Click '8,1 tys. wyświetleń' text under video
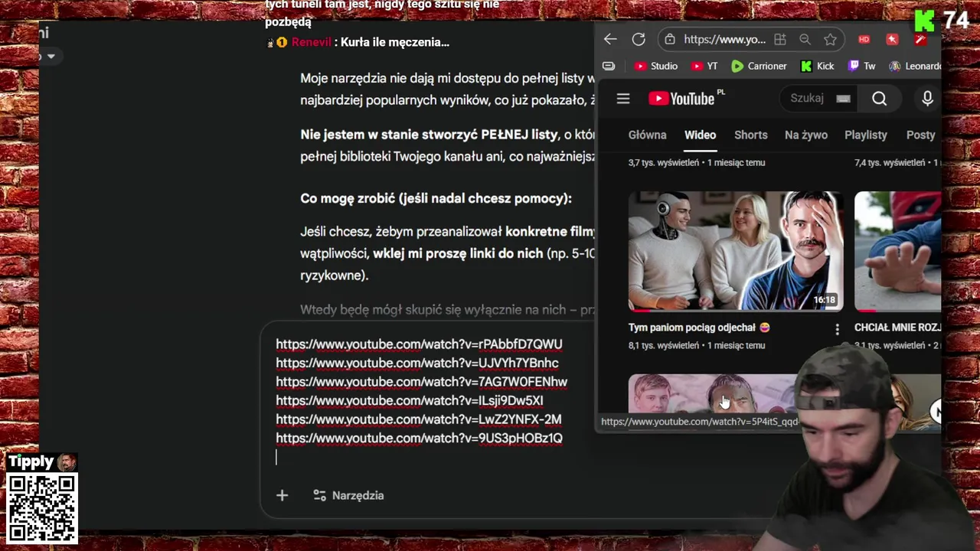This screenshot has height=551, width=980. 664,346
